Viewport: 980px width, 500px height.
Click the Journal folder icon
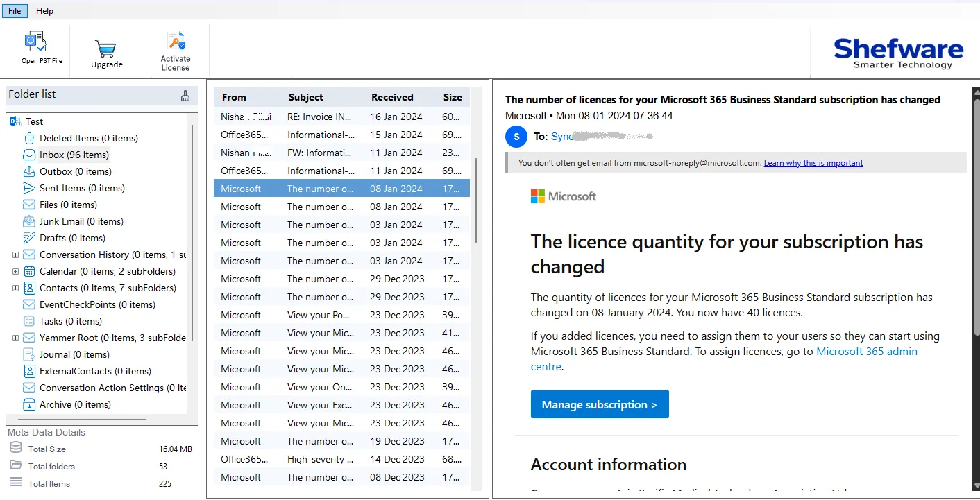point(29,354)
